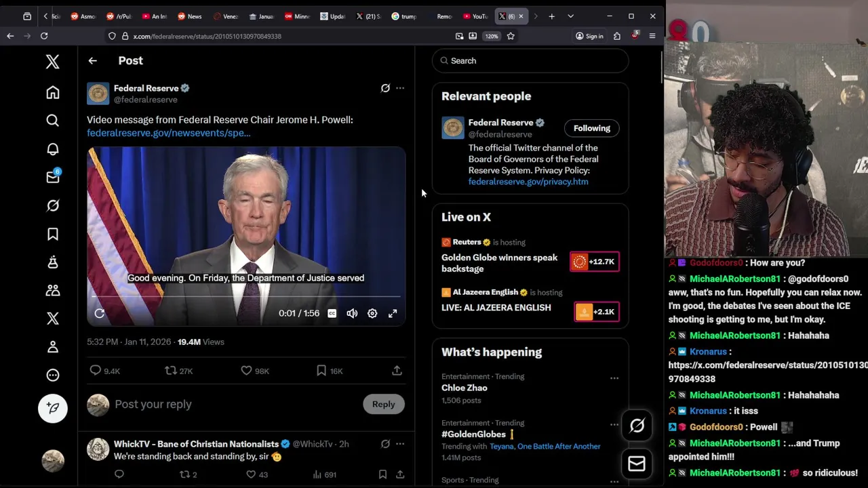Open more options for Sports trending item
Screen dimensions: 868x488
(614, 481)
